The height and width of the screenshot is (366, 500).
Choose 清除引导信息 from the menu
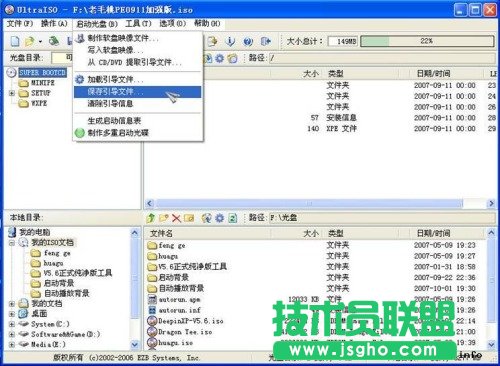click(x=138, y=104)
